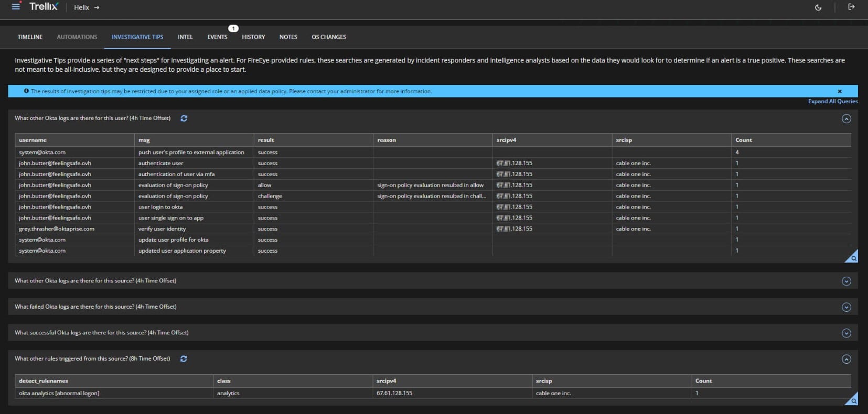Open the Events tab
This screenshot has height=414, width=868.
(217, 37)
